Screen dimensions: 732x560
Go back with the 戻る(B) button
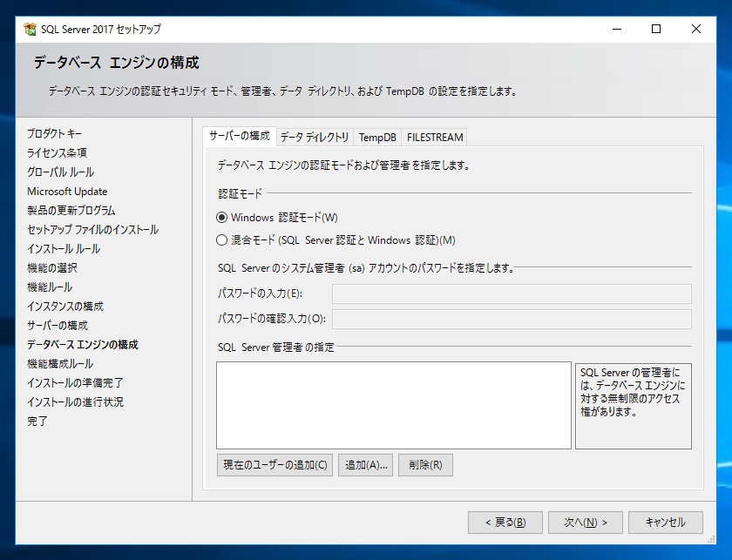[505, 523]
